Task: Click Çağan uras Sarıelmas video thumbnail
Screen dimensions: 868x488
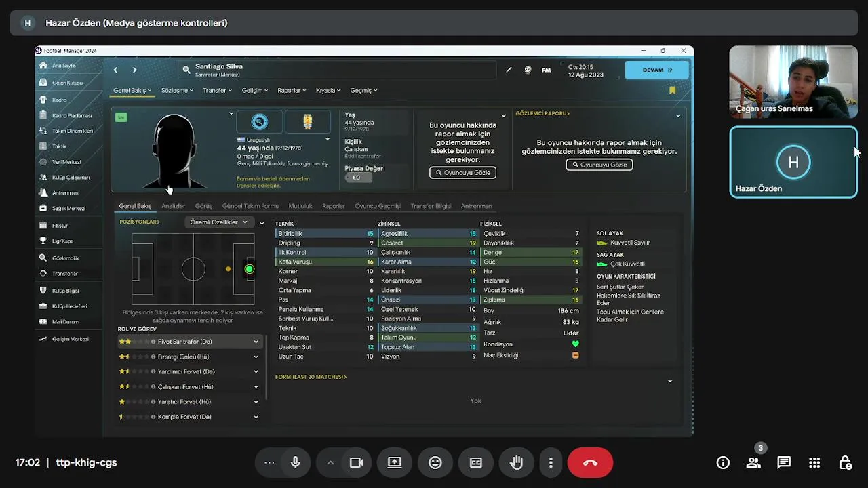Action: 793,82
